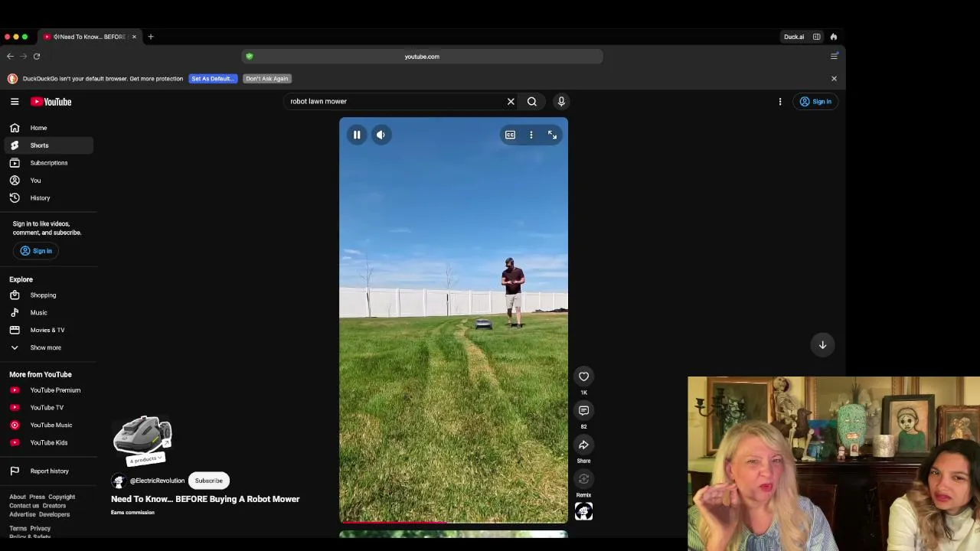Open YouTube settings three-dot menu
This screenshot has width=980, height=551.
[x=780, y=101]
